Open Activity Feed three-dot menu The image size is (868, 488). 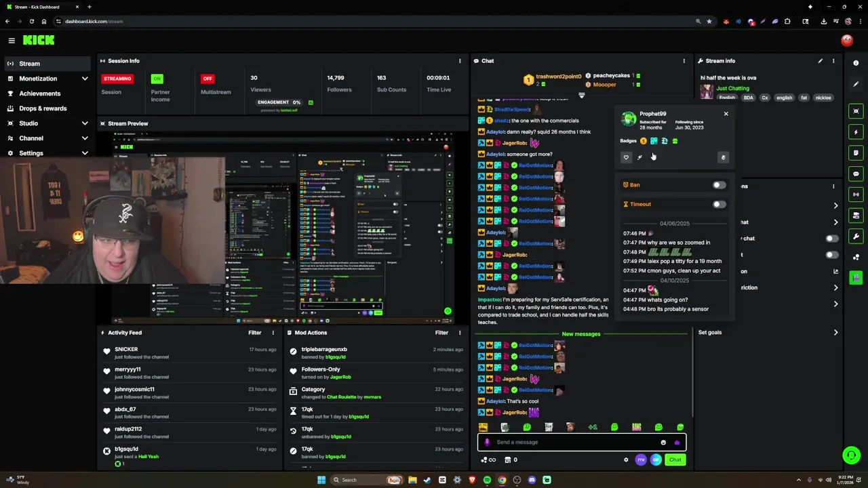click(x=273, y=333)
